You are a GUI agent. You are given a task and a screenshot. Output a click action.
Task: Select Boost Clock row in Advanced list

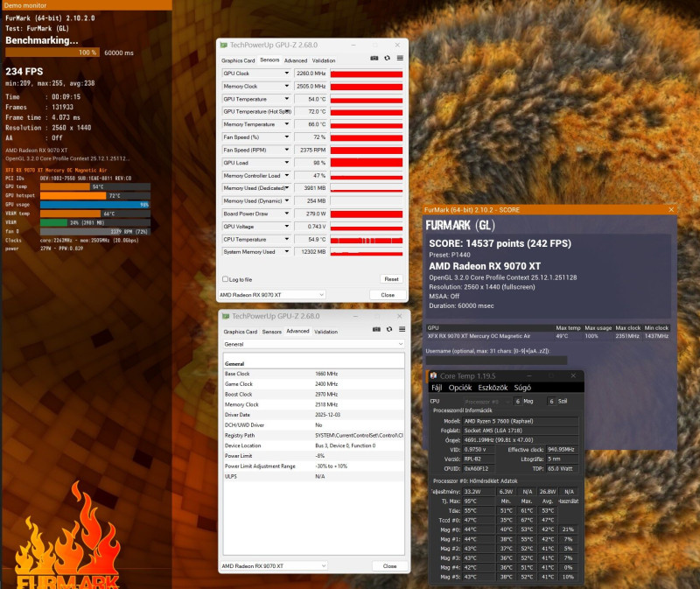[x=314, y=395]
